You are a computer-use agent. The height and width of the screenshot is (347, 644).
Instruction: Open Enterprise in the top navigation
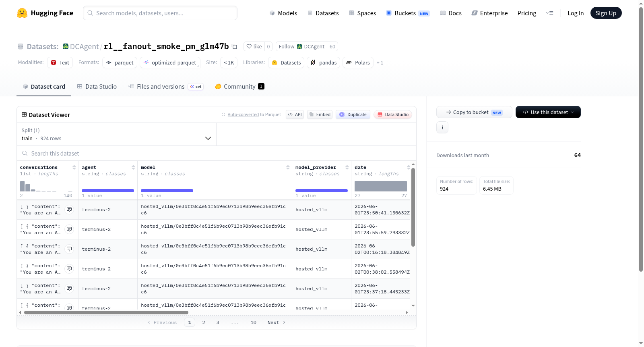pyautogui.click(x=490, y=13)
